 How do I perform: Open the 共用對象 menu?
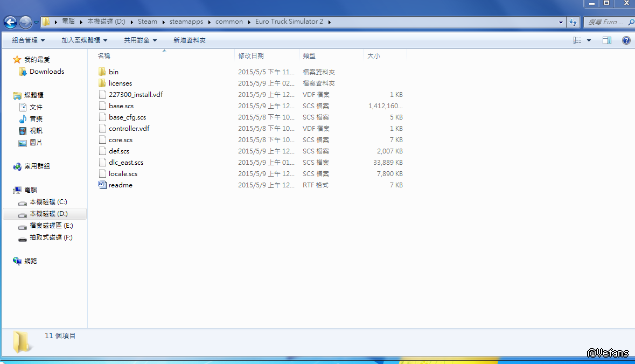pos(140,40)
